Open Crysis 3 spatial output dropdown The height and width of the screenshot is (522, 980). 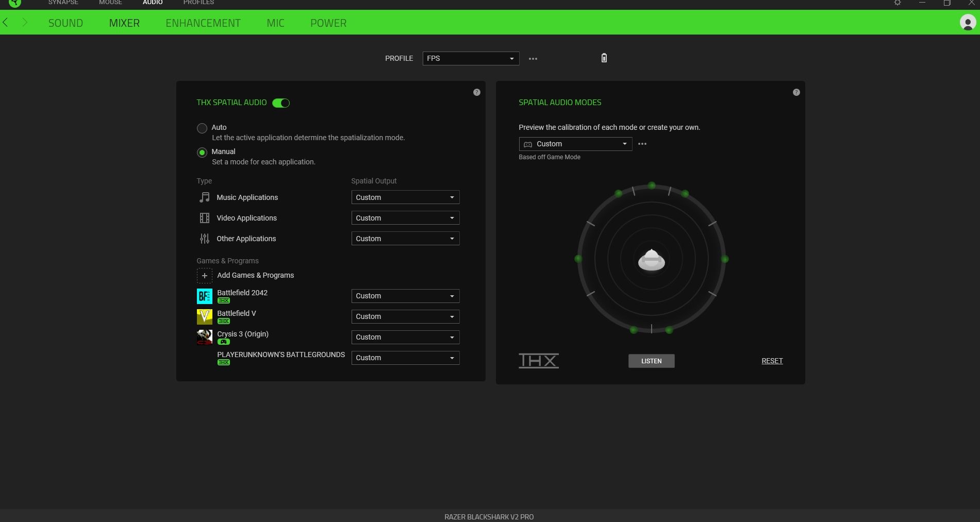[x=405, y=337]
